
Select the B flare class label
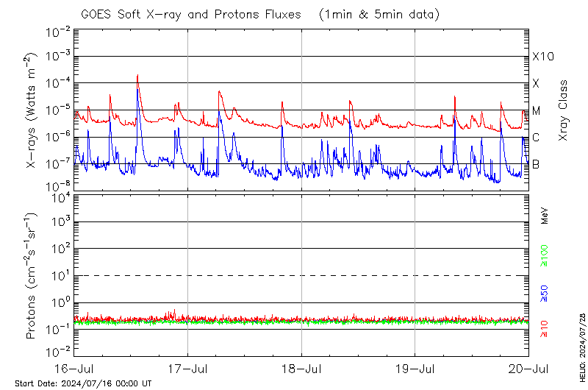536,164
